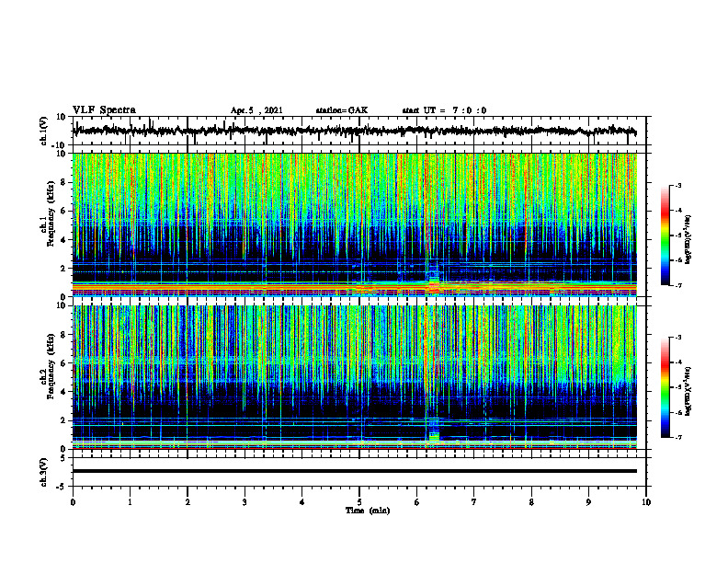Click the time axis tick label "4"
This screenshot has width=728, height=563.
[302, 502]
